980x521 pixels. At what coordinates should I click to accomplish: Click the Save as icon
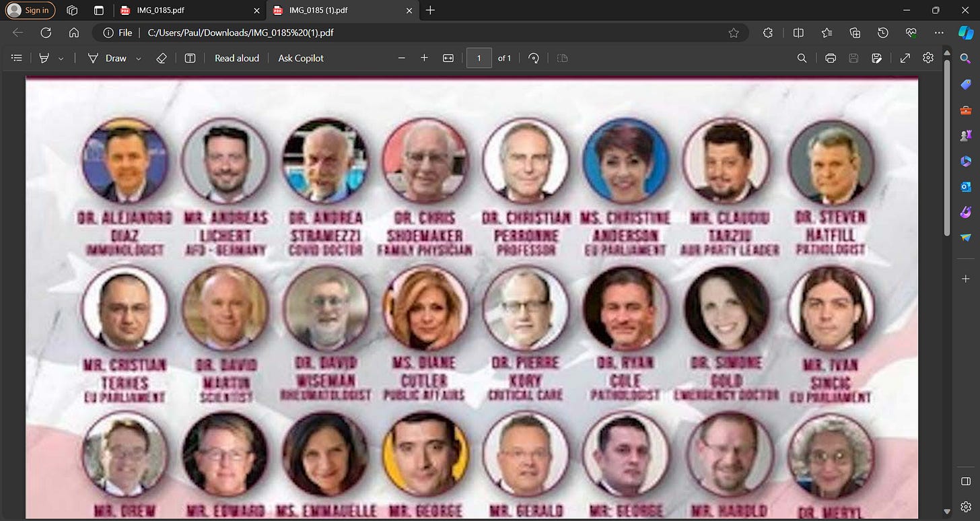876,59
